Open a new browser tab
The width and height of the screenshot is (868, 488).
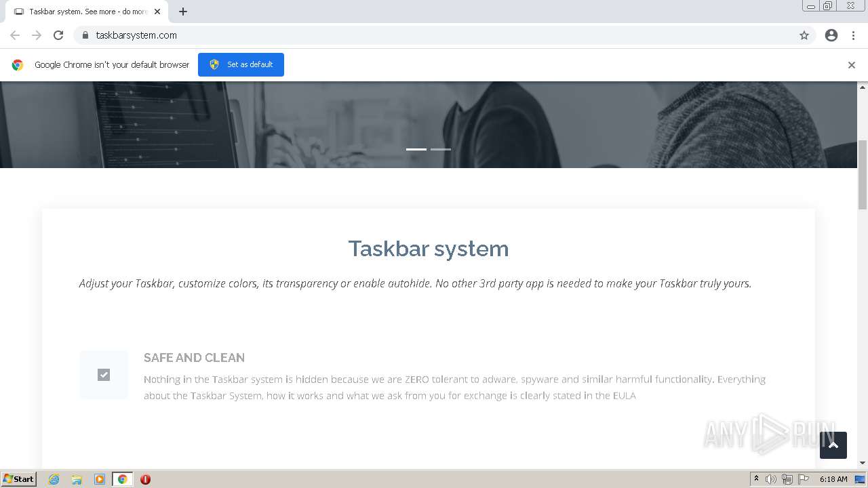[x=183, y=12]
